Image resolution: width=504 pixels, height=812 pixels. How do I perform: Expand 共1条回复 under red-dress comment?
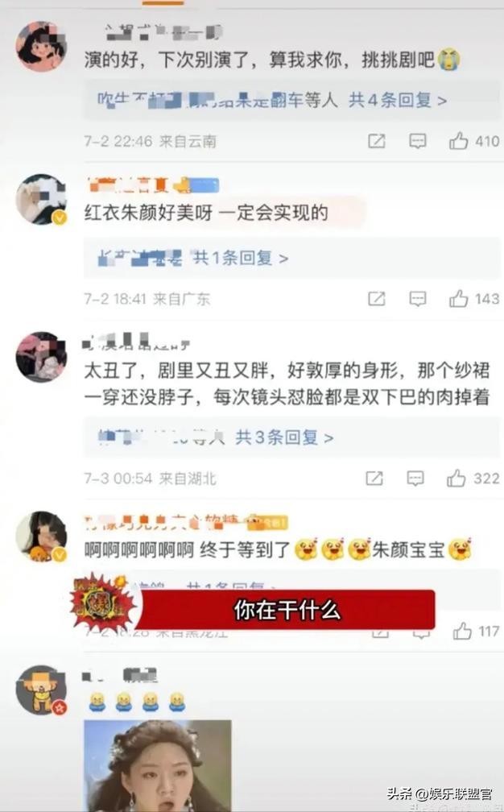(x=241, y=258)
